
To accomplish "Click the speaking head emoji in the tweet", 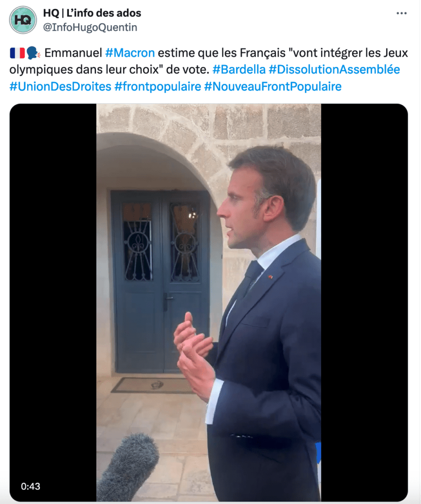I will 33,53.
